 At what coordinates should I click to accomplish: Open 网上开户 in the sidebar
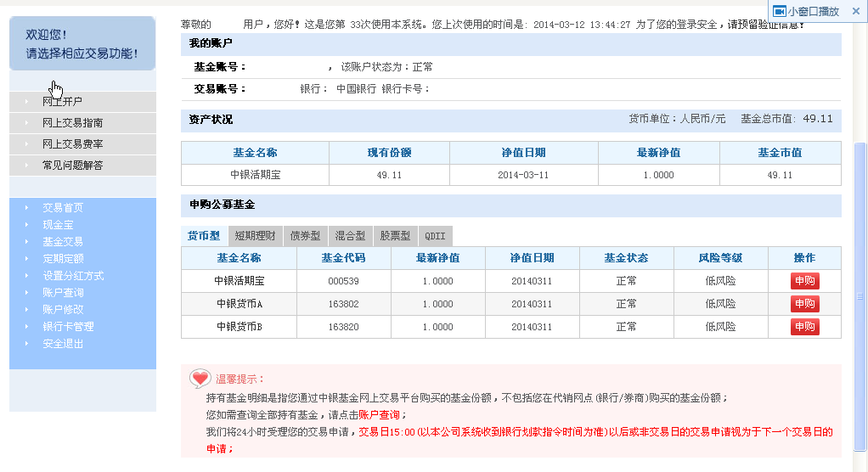pos(62,102)
